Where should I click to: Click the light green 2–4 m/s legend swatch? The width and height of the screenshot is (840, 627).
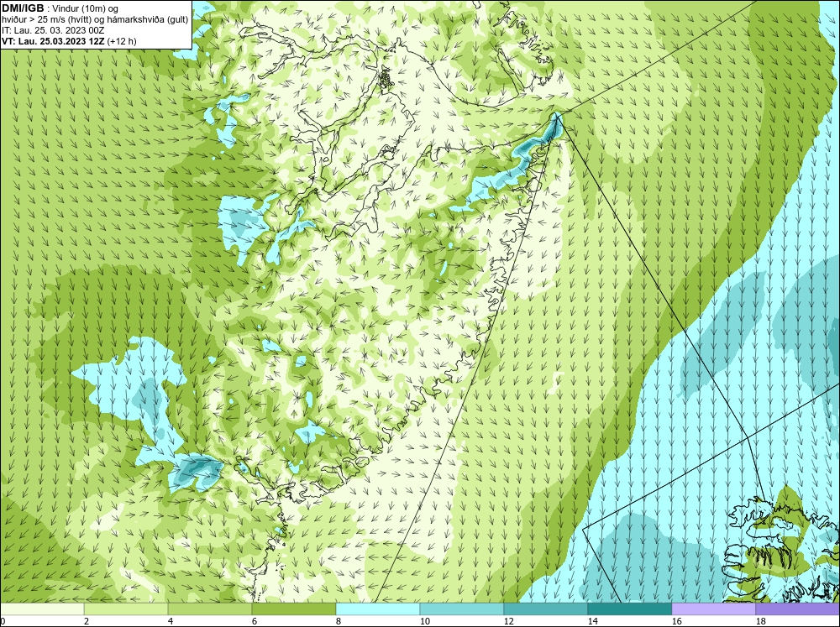click(126, 609)
